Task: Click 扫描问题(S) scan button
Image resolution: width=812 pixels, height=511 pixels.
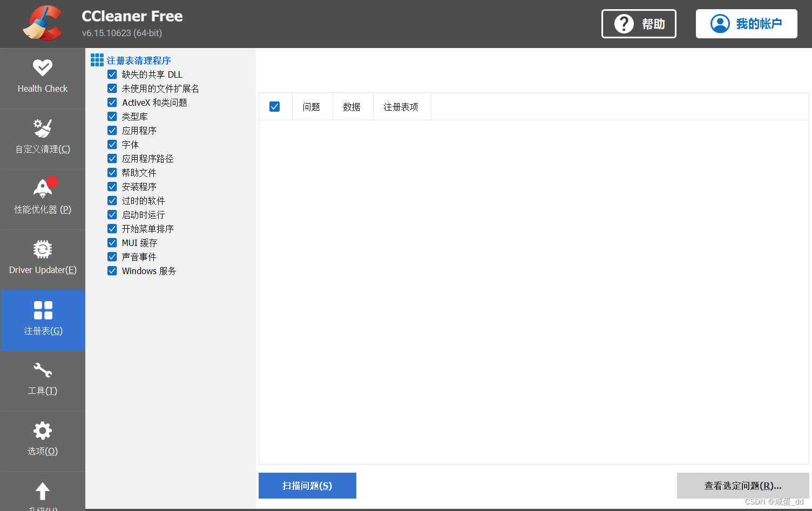Action: pyautogui.click(x=307, y=486)
